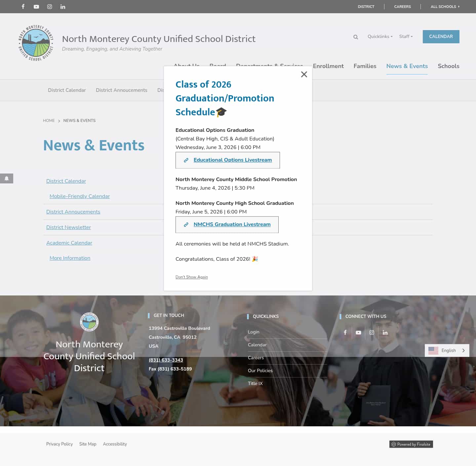
Task: Open the Schools main menu item
Action: 449,66
